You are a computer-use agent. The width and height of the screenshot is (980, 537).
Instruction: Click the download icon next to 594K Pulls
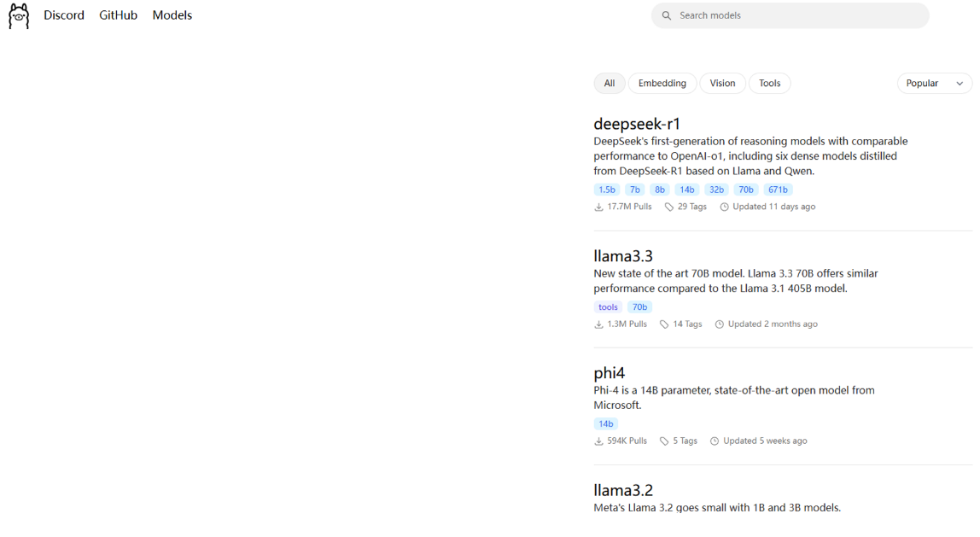tap(598, 441)
